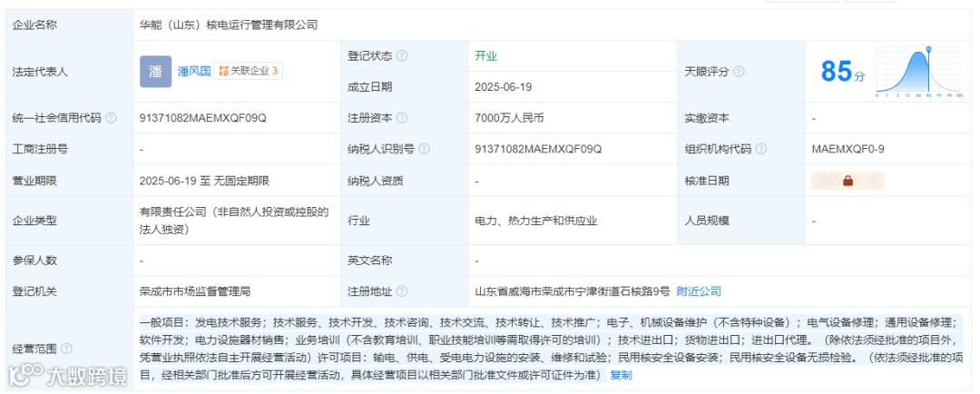The image size is (980, 394).
Task: Click help icon next to 注册地址
Action: point(402,291)
